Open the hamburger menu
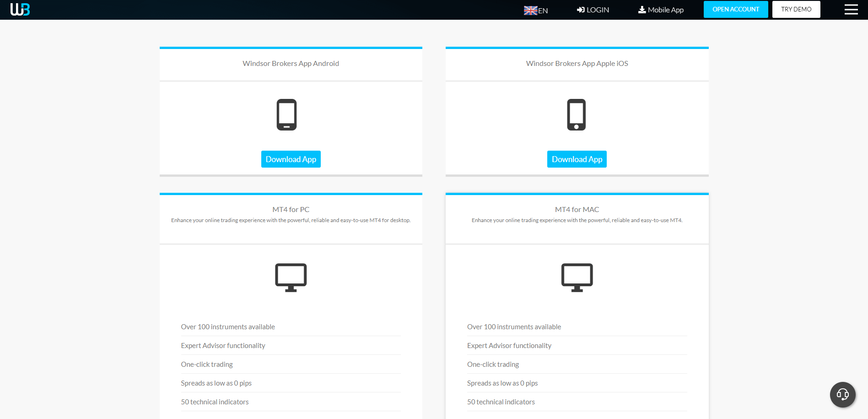 click(851, 10)
